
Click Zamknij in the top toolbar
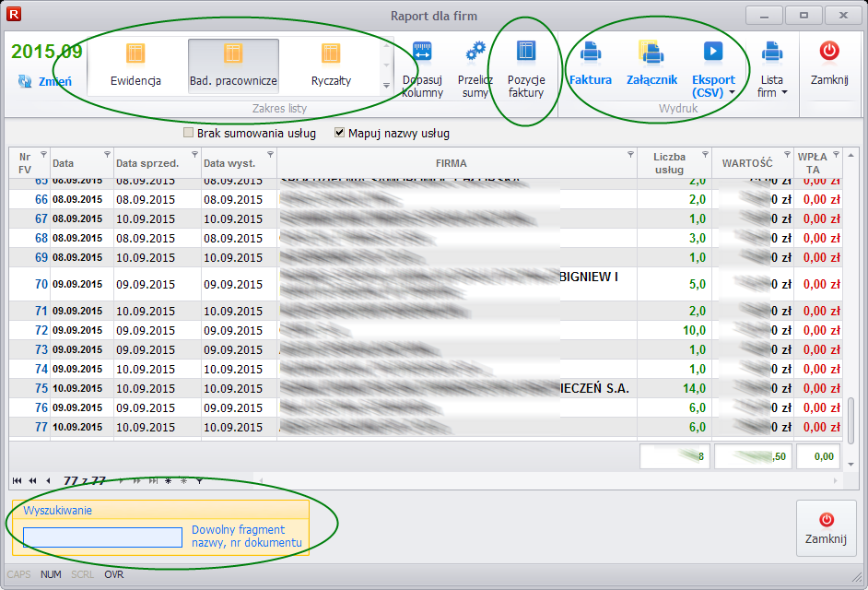[x=829, y=65]
